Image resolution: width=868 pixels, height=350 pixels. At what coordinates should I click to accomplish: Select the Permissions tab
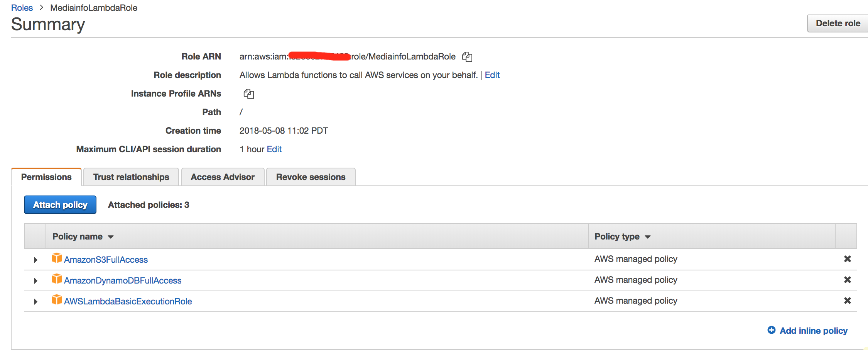coord(46,177)
